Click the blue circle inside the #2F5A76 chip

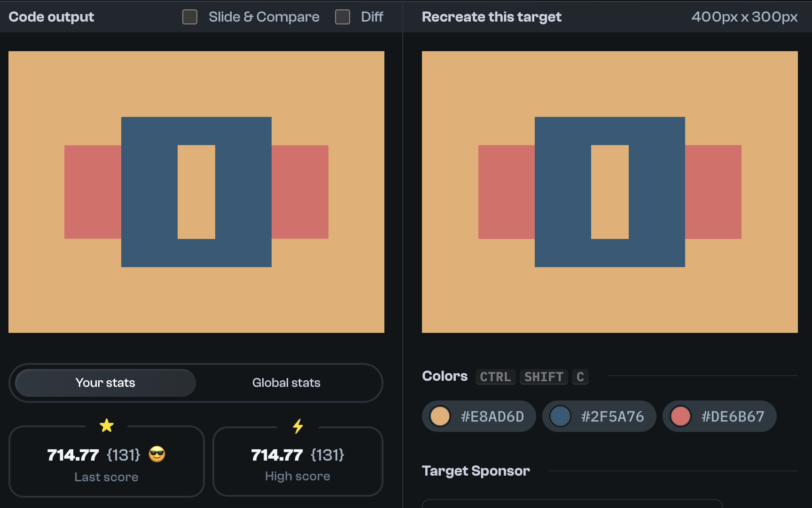[x=561, y=416]
